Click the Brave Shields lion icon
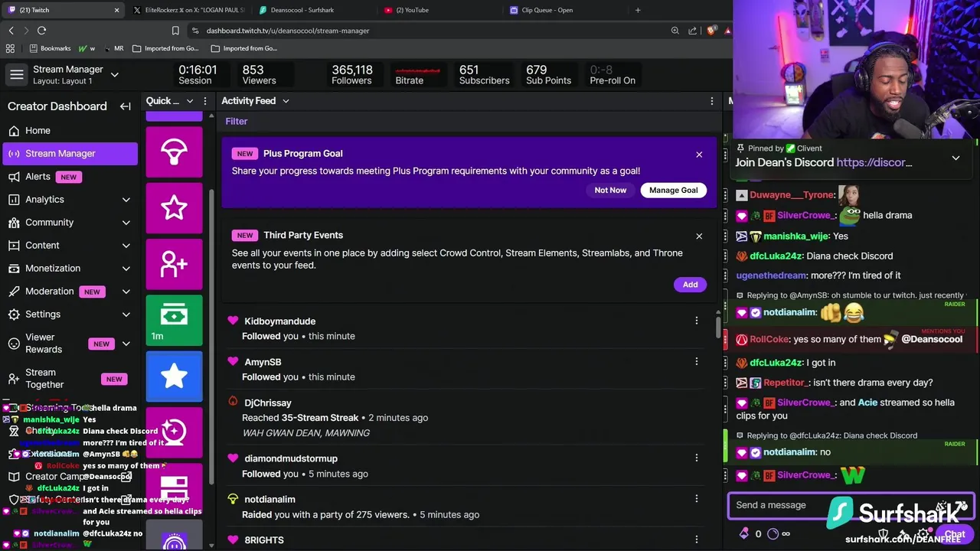The image size is (980, 551). (712, 31)
